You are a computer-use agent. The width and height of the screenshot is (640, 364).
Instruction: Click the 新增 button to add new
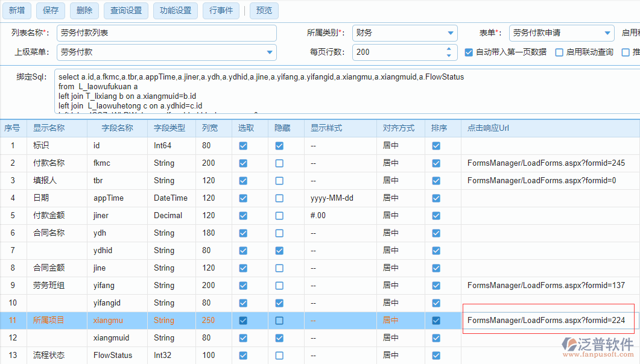click(17, 10)
